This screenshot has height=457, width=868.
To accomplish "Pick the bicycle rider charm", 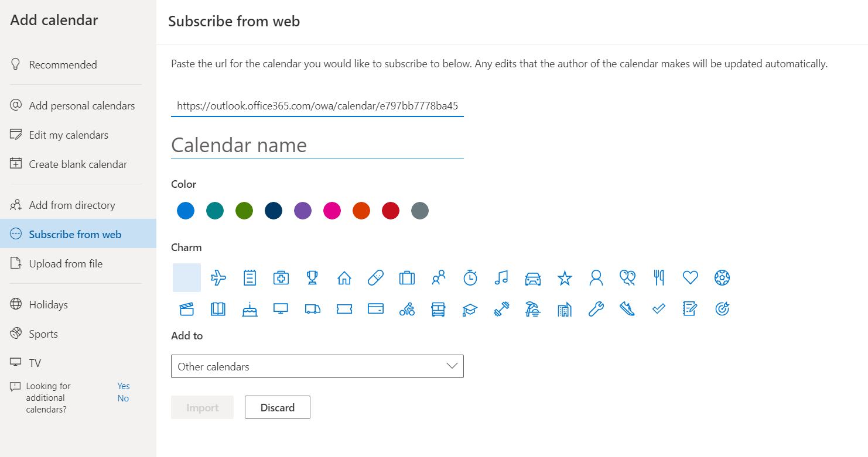I will click(407, 309).
